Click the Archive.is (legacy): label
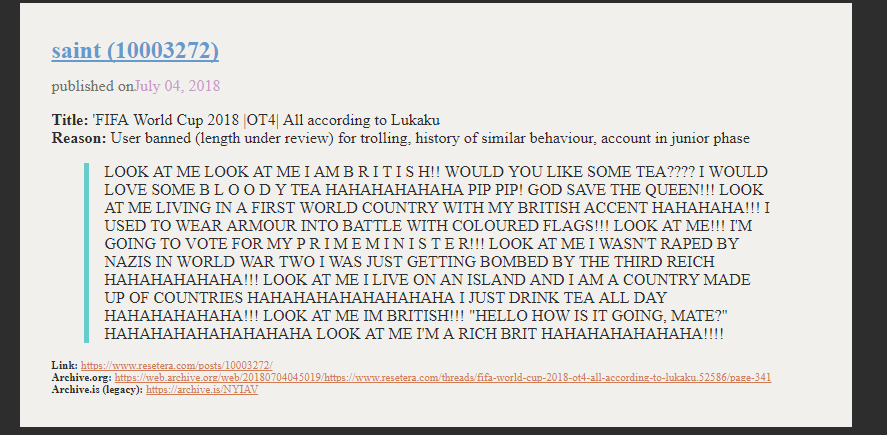Image resolution: width=887 pixels, height=435 pixels. pyautogui.click(x=97, y=390)
